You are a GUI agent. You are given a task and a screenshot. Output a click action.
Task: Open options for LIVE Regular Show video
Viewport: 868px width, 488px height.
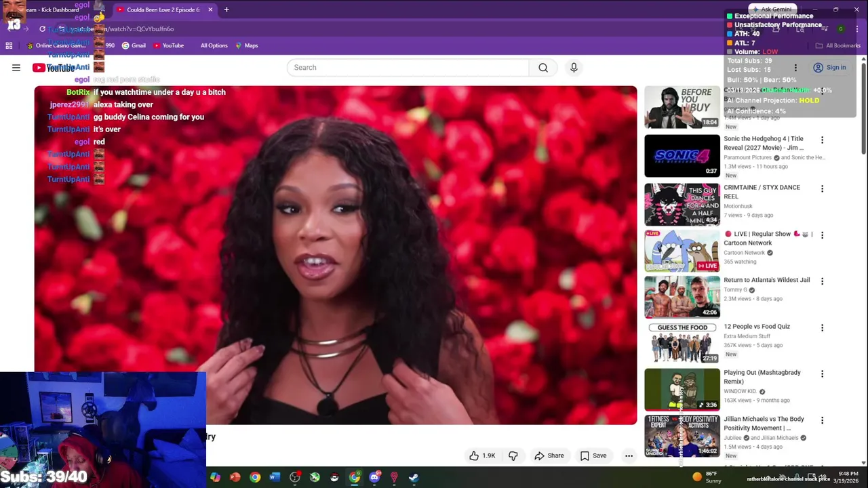tap(822, 235)
